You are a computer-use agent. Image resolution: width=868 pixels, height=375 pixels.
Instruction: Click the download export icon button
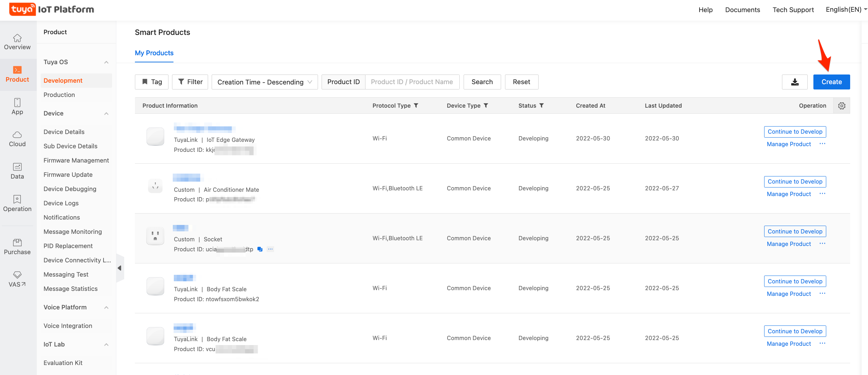[794, 82]
